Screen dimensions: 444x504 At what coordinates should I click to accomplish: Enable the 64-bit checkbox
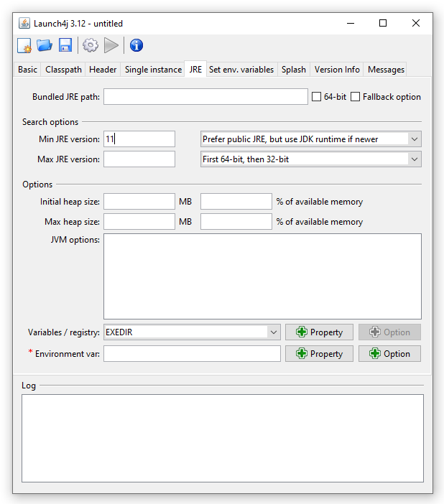point(317,97)
